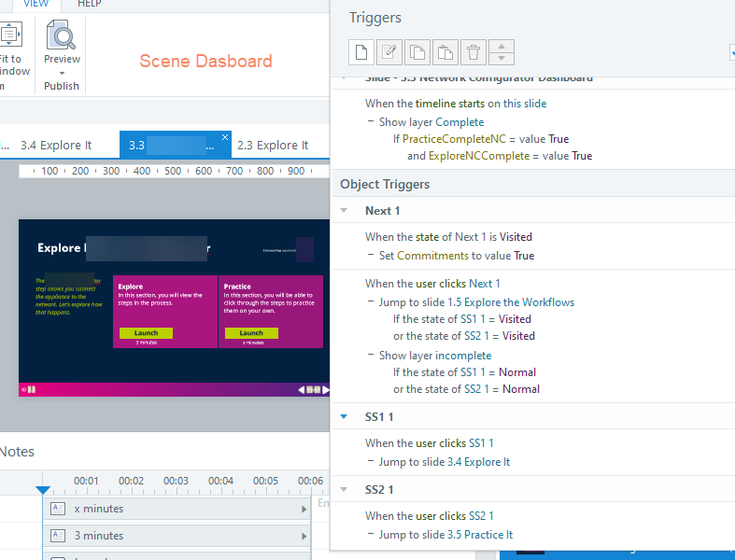
Task: Click the slide previous arrow
Action: click(x=301, y=390)
